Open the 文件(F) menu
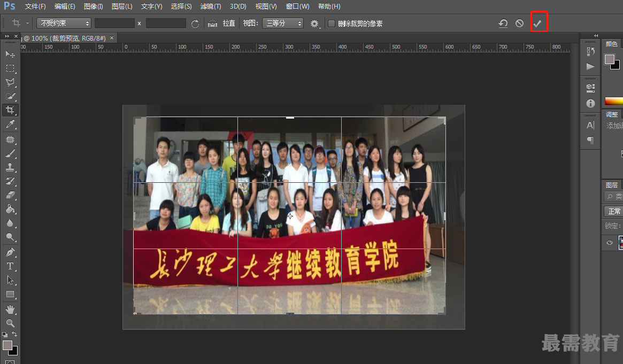The height and width of the screenshot is (364, 623). 35,6
